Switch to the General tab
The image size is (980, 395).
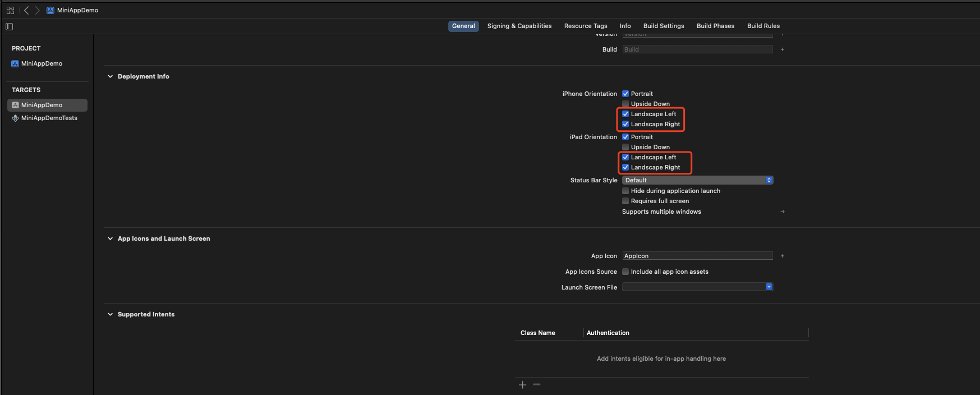pyautogui.click(x=463, y=26)
